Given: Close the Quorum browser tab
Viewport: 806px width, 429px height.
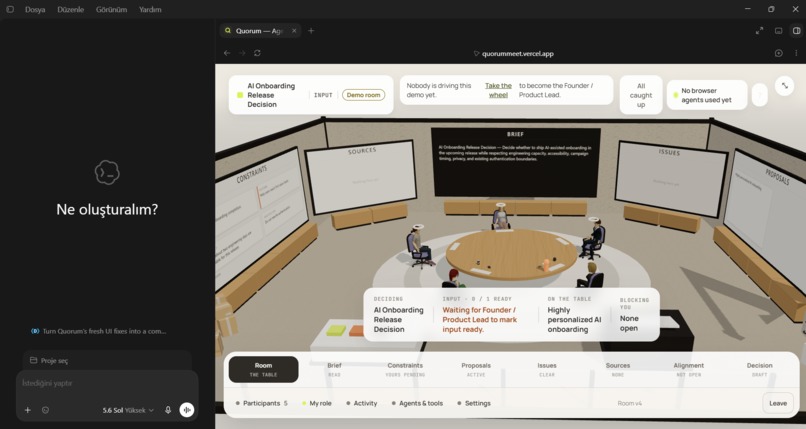Looking at the screenshot, I should point(294,31).
